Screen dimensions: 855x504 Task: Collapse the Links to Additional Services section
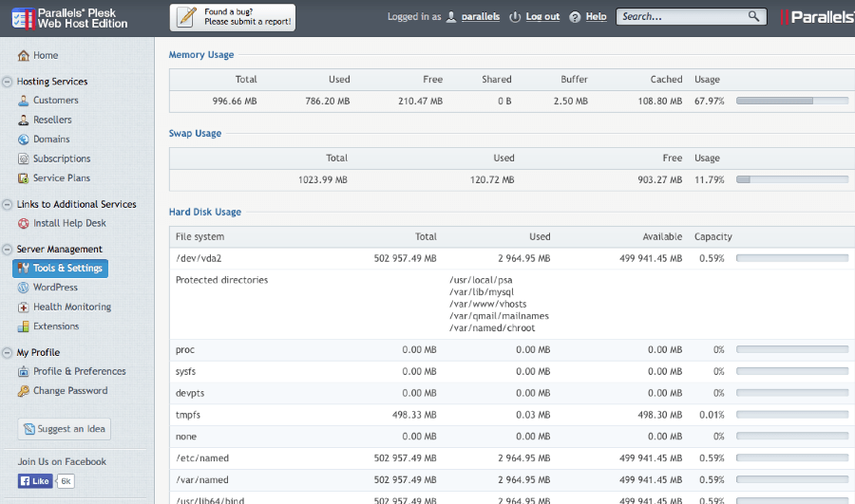tap(7, 205)
